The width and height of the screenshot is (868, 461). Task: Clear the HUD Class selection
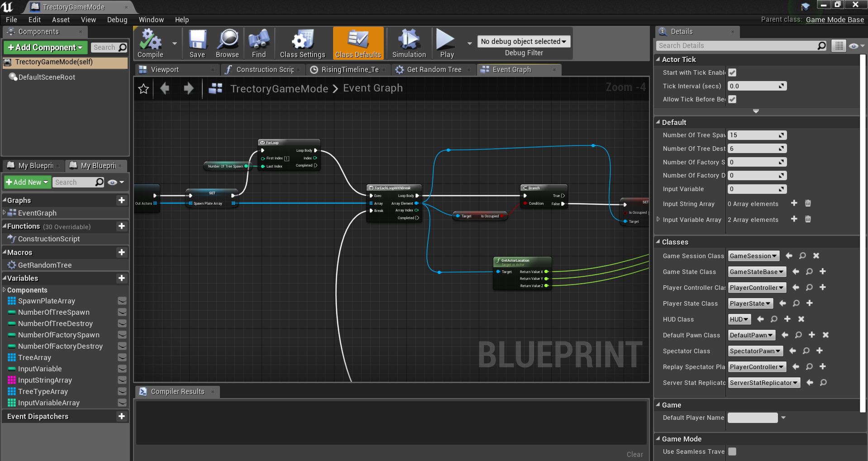pyautogui.click(x=801, y=319)
